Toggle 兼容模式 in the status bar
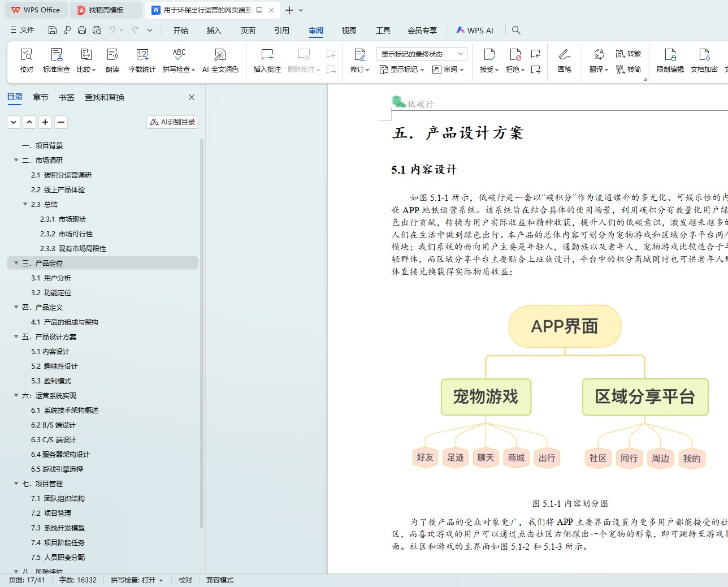The image size is (728, 587). coord(219,580)
